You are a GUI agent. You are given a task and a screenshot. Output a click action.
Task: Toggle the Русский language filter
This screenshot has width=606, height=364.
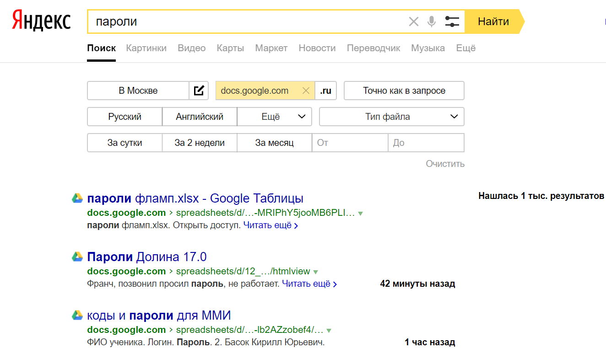(x=124, y=117)
